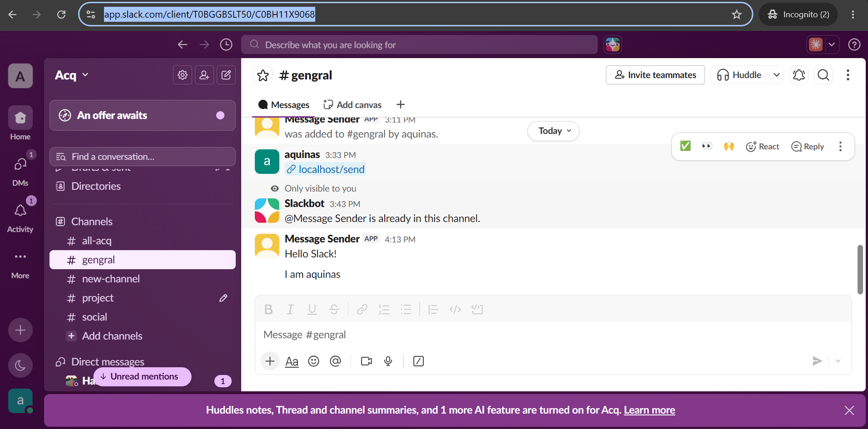Open the Messages tab

(x=283, y=105)
